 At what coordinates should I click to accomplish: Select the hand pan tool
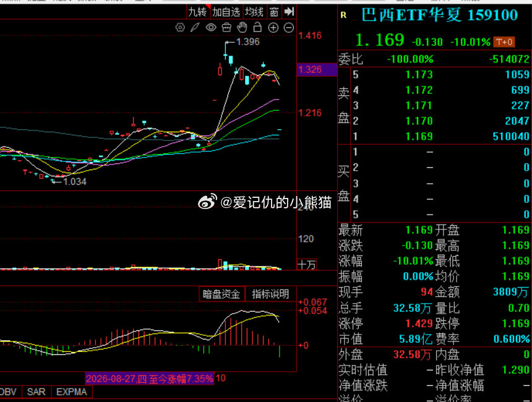tap(242, 27)
